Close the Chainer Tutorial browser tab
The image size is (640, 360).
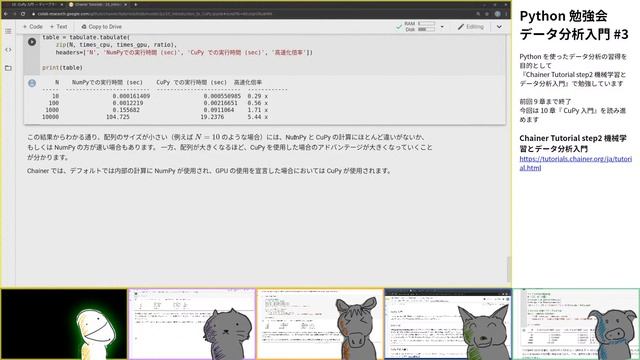click(x=125, y=4)
